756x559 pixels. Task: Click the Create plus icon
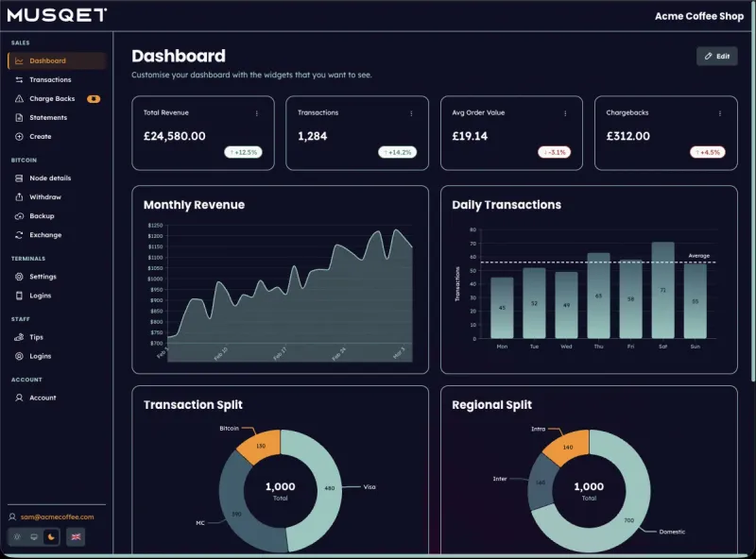(20, 136)
